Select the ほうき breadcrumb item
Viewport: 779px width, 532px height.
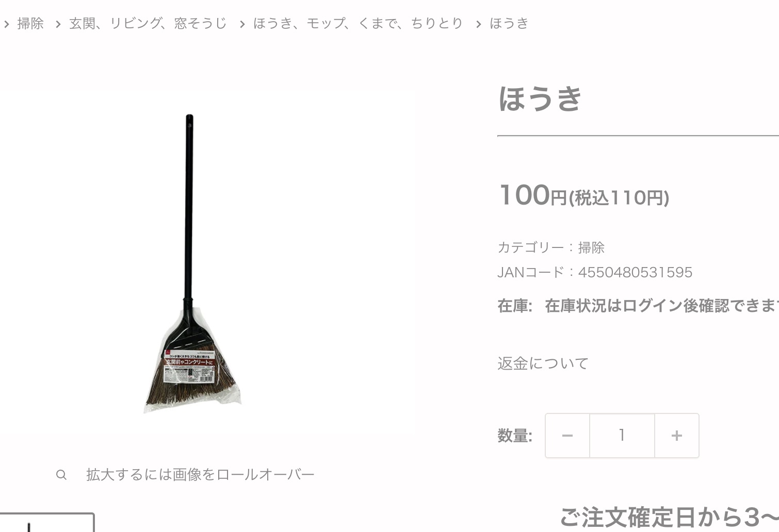tap(509, 24)
